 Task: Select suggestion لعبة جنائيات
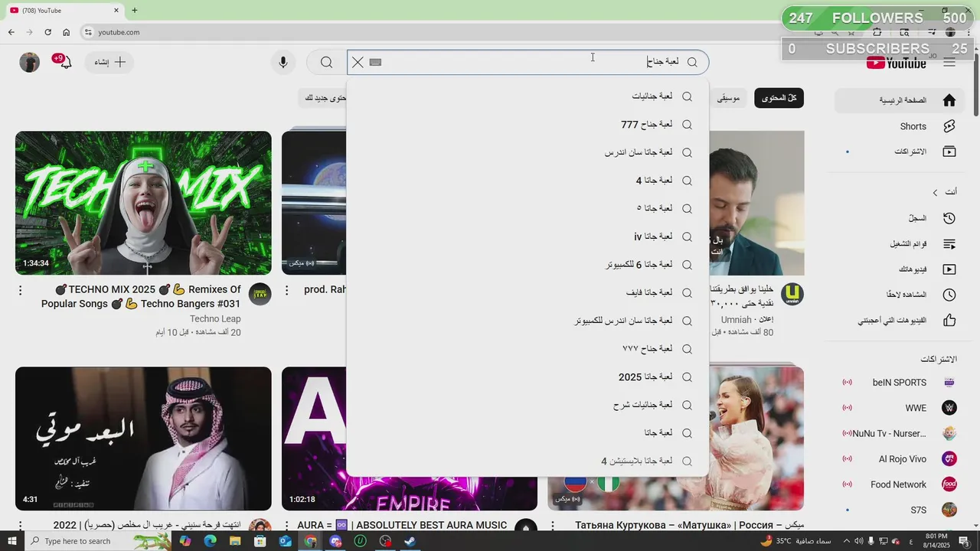pyautogui.click(x=528, y=96)
